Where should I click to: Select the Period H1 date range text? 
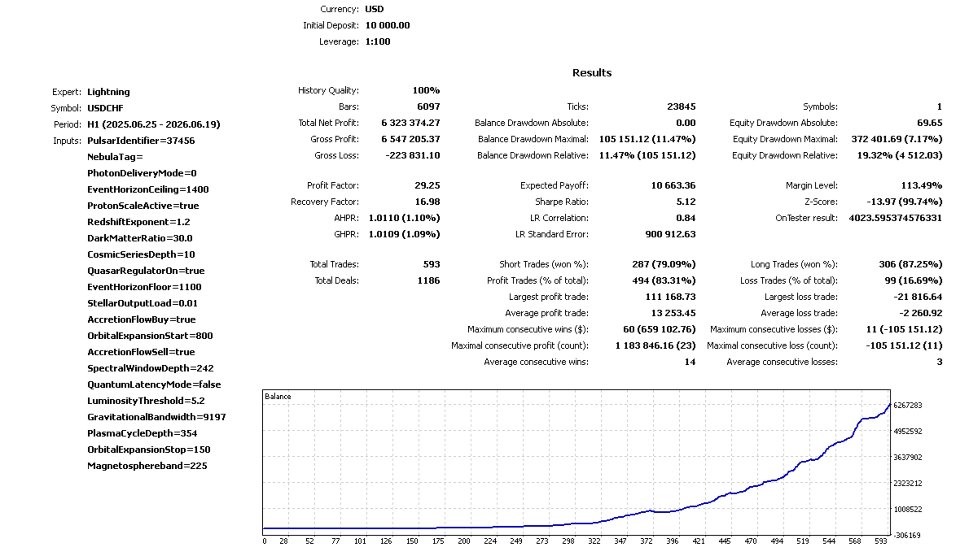coord(154,124)
